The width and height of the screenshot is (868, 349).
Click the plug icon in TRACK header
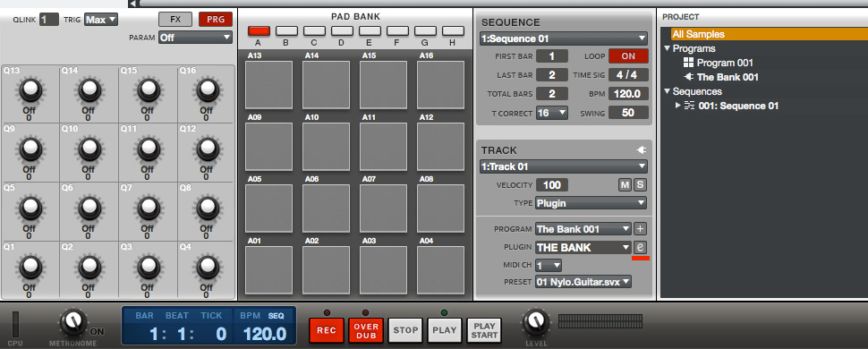[x=642, y=150]
